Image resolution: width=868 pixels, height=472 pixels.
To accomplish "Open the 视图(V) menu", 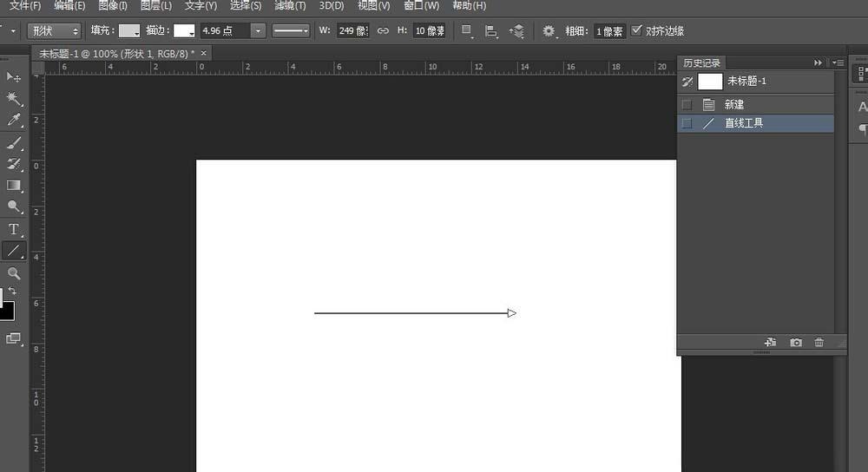I will tap(373, 5).
